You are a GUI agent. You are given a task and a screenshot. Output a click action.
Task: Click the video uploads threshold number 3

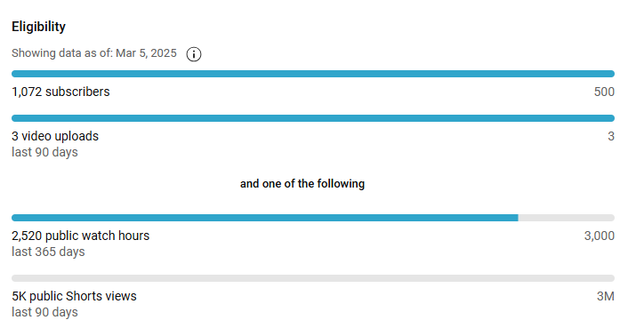[x=611, y=136]
